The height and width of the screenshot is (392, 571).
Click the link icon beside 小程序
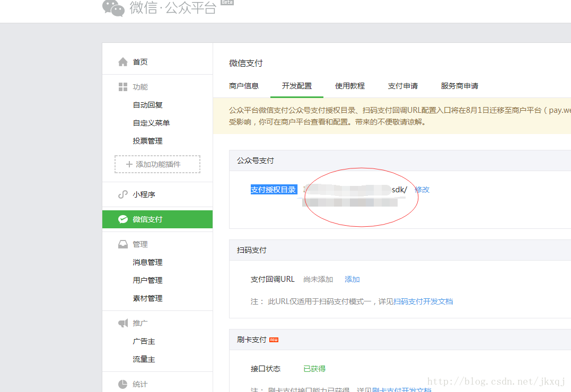[x=123, y=194]
